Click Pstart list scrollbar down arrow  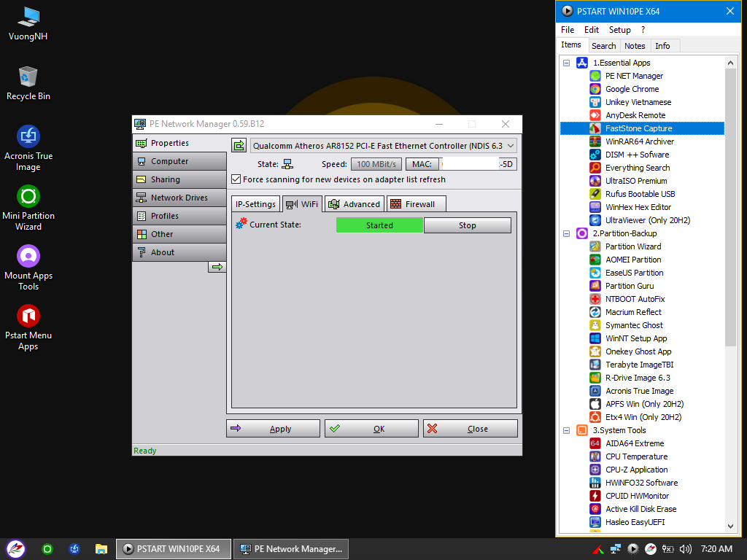tap(730, 526)
